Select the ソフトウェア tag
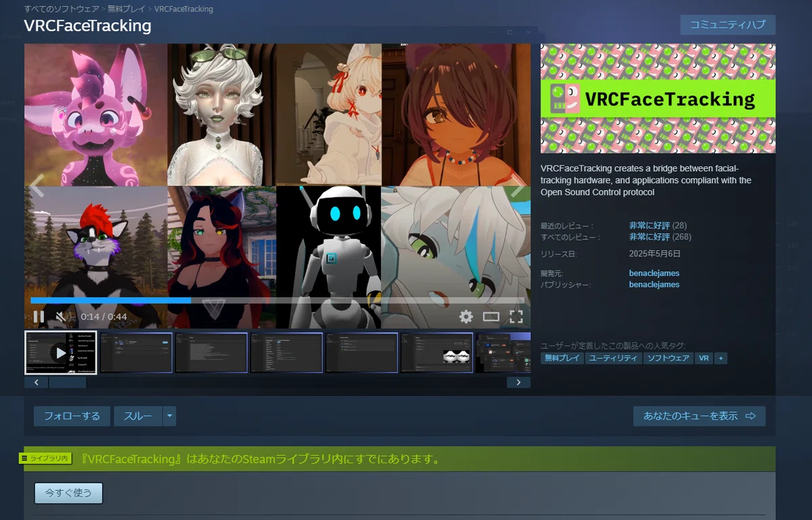The image size is (812, 520). click(668, 358)
